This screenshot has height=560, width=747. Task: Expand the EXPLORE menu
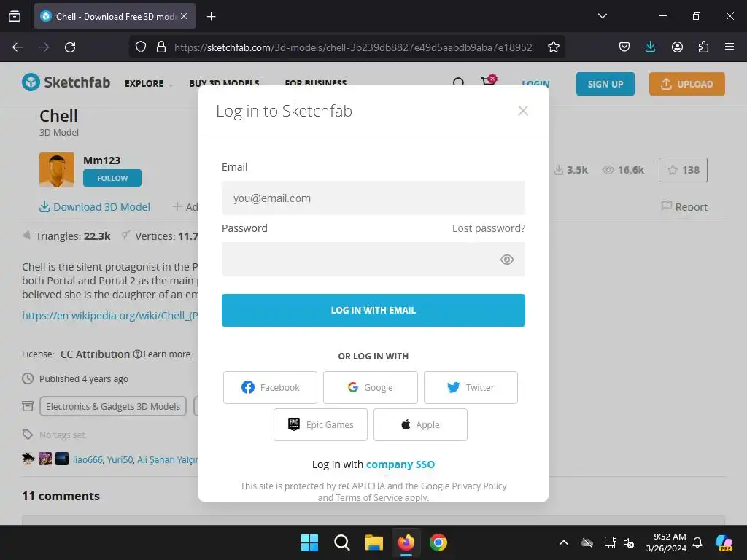pos(148,83)
